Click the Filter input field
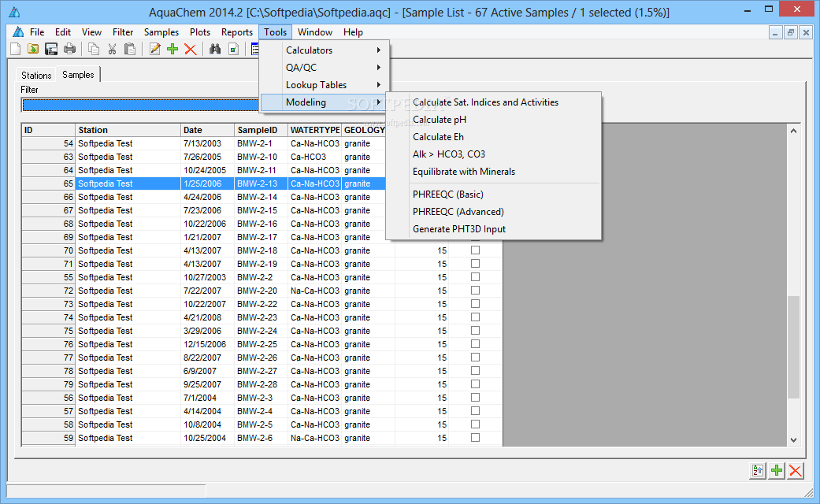This screenshot has width=820, height=504. coord(141,105)
